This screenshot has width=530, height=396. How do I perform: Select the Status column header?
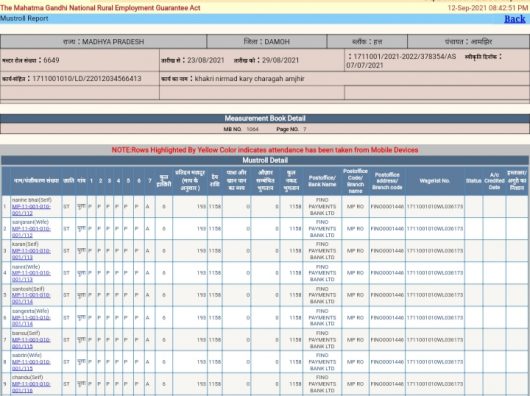tap(473, 181)
